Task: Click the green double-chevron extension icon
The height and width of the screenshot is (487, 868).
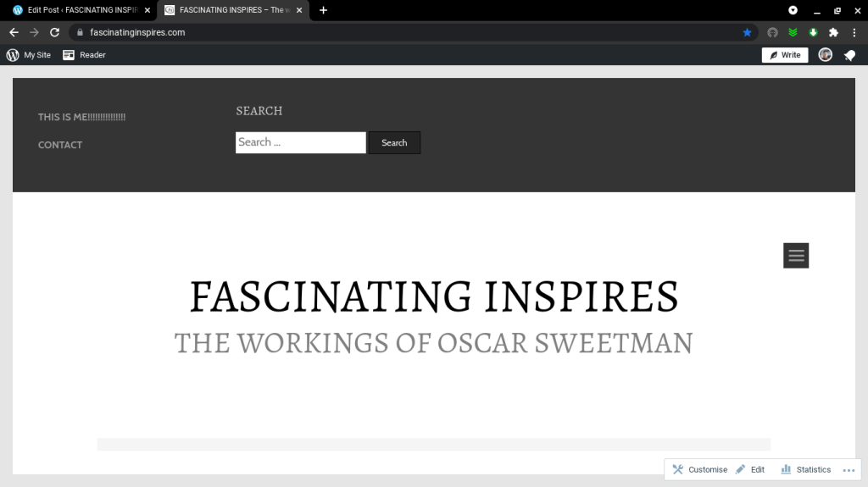Action: pyautogui.click(x=793, y=32)
